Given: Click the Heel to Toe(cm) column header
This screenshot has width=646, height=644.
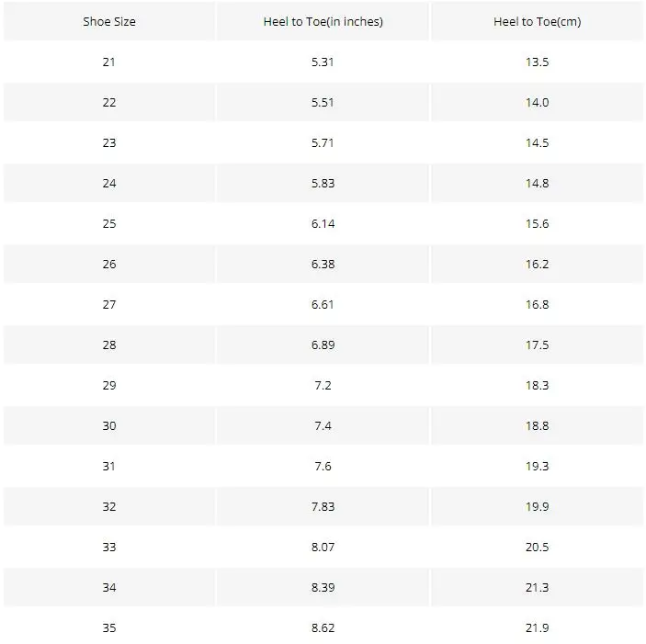Looking at the screenshot, I should coord(537,22).
